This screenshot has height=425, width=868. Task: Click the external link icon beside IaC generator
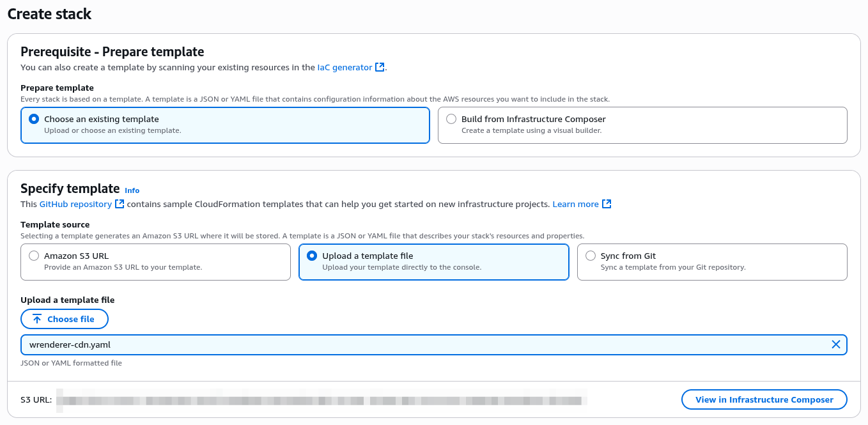pos(378,66)
